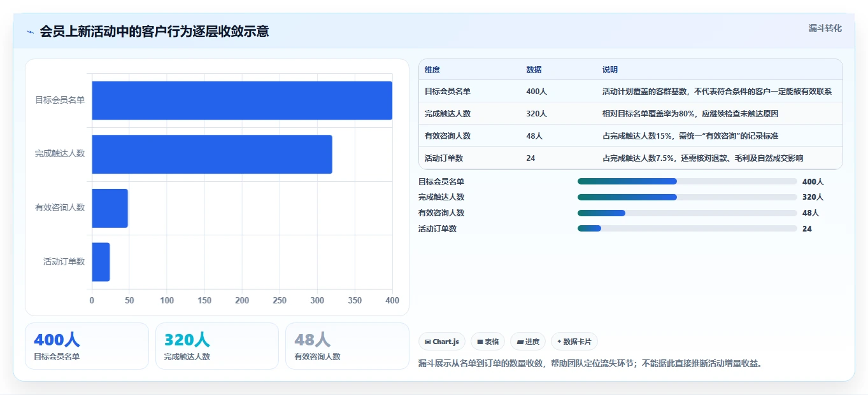
Task: Click the 漏斗转化 label in header
Action: coord(825,29)
